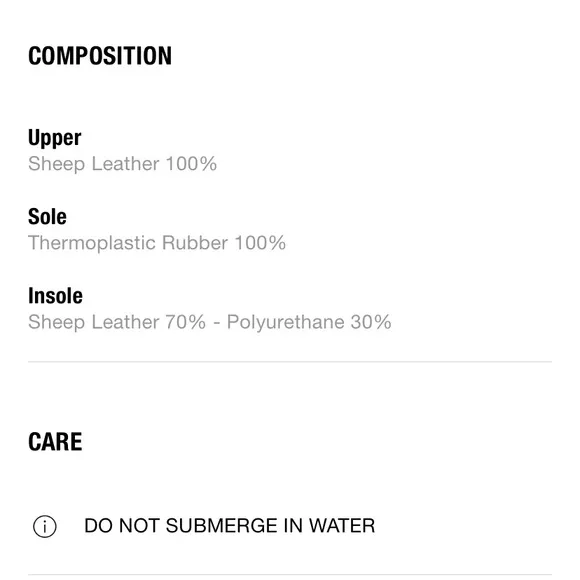Image resolution: width=580 pixels, height=580 pixels.
Task: Click the divider line below care instruction
Action: coord(290,574)
